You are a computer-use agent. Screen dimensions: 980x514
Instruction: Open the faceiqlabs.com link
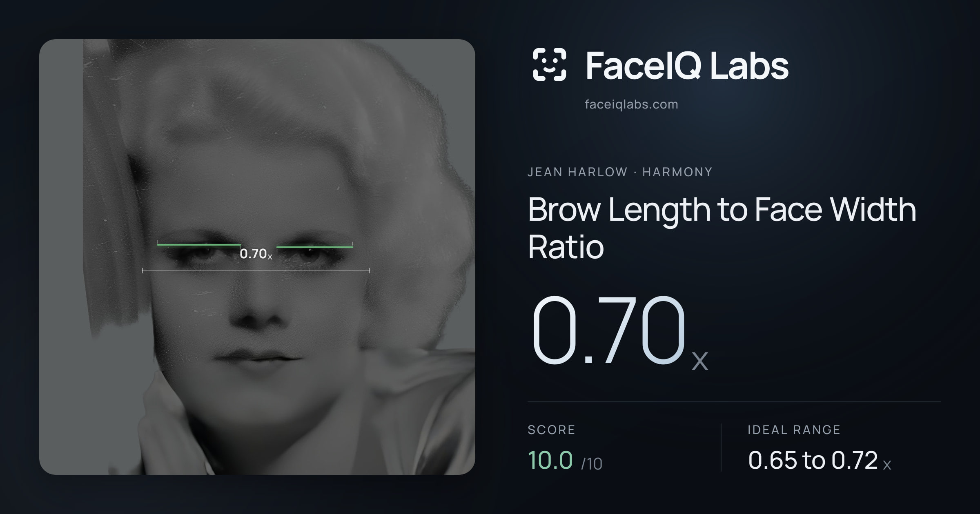[631, 104]
